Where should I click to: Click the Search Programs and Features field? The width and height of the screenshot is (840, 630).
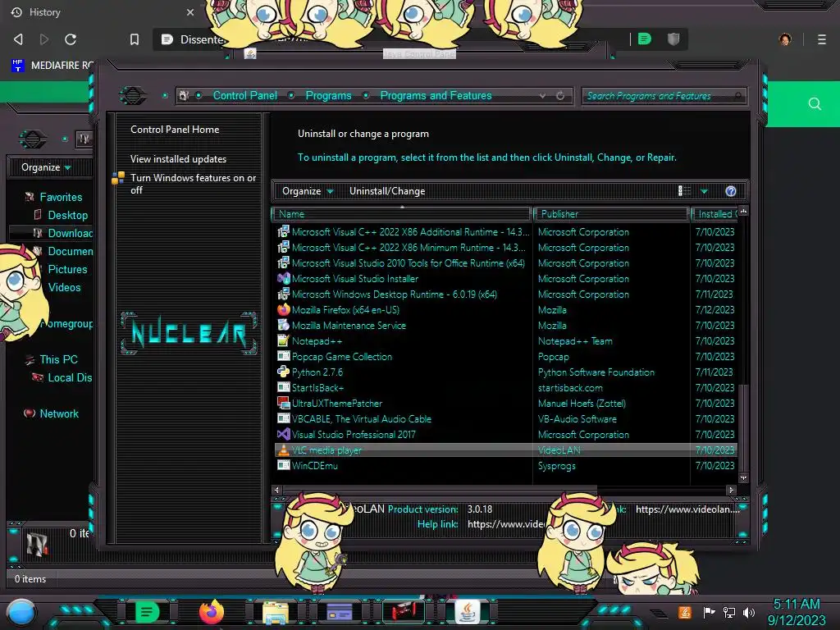click(664, 96)
